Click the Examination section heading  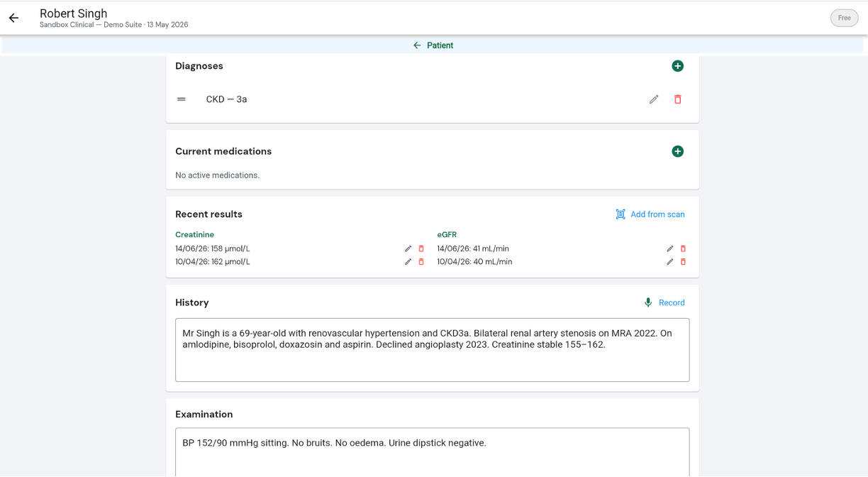click(x=204, y=415)
